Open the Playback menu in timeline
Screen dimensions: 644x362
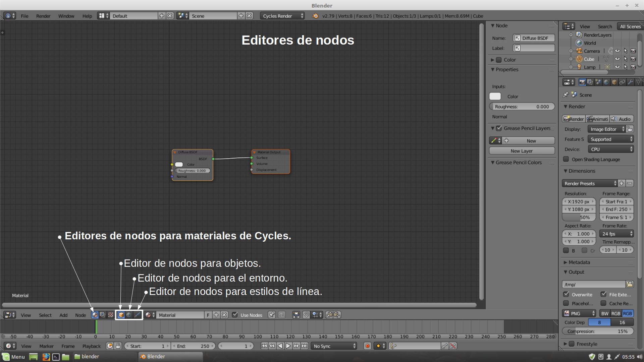tap(91, 346)
